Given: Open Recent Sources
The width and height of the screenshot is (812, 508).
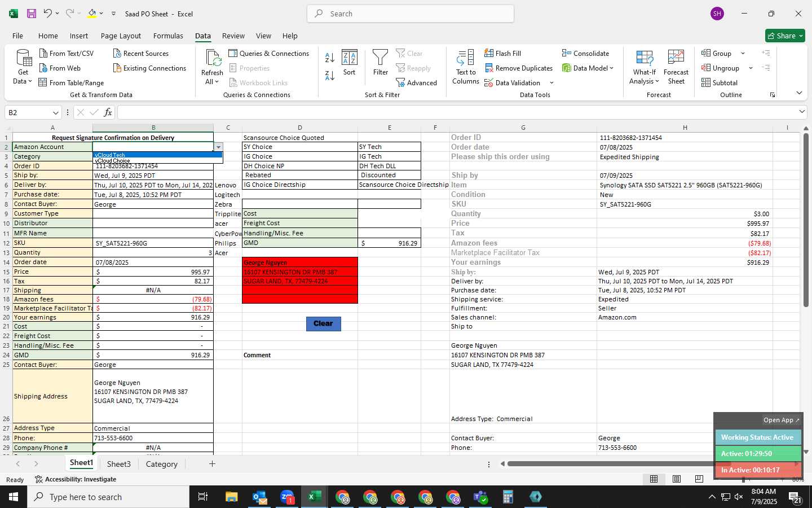Looking at the screenshot, I should pos(141,53).
